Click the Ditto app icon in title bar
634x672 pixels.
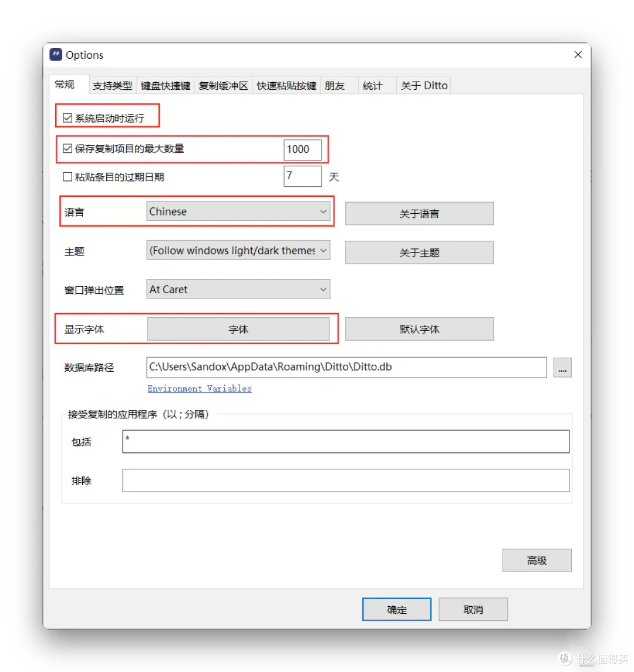(56, 55)
